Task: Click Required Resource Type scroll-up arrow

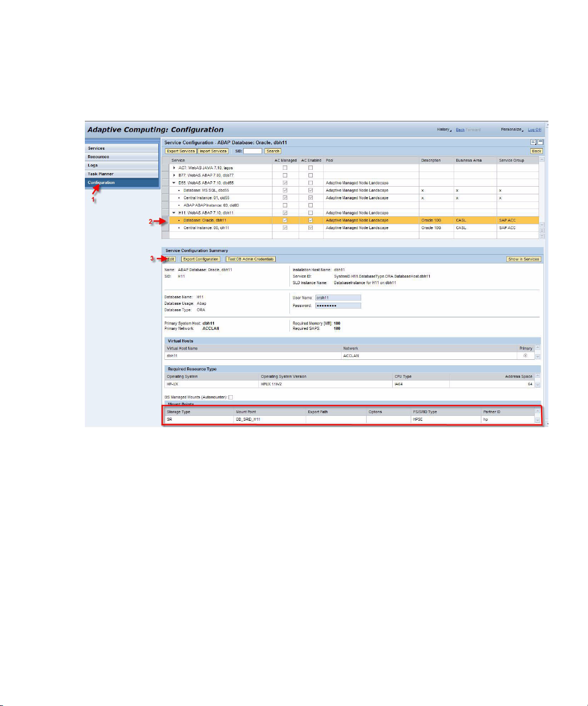Action: (538, 376)
